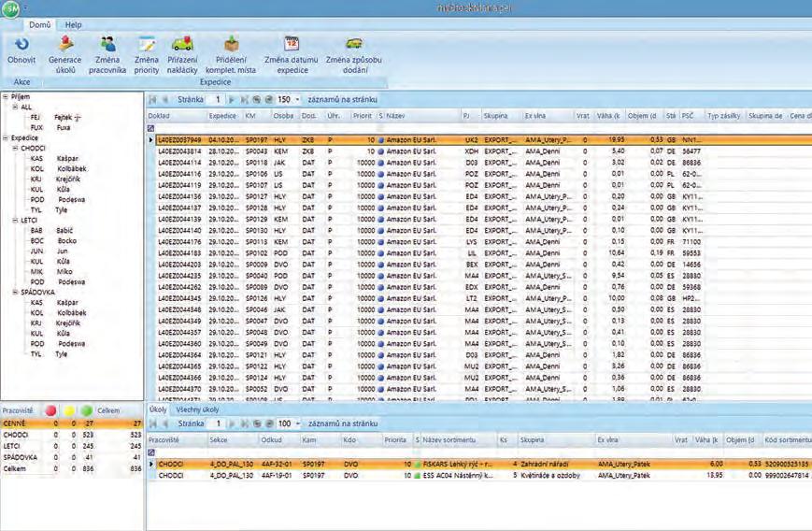Choose Přiřazení nakládky truck icon
Viewport: 812px width, 531px height.
pos(182,45)
